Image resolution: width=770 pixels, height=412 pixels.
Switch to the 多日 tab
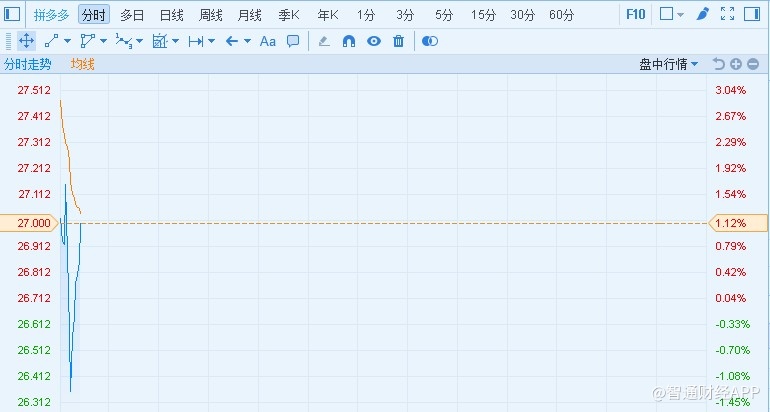[132, 15]
